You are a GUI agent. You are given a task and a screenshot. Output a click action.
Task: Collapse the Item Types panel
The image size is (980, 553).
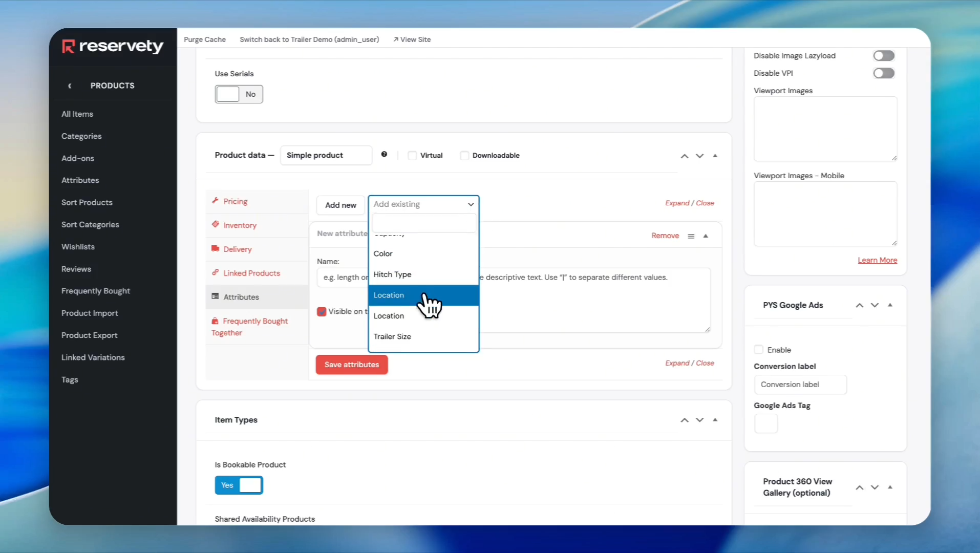point(715,420)
